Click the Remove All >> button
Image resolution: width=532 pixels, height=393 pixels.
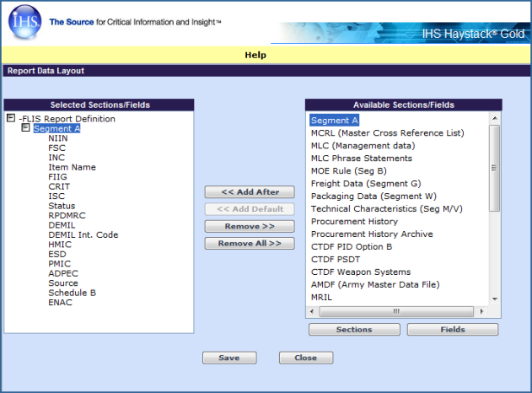click(x=250, y=244)
